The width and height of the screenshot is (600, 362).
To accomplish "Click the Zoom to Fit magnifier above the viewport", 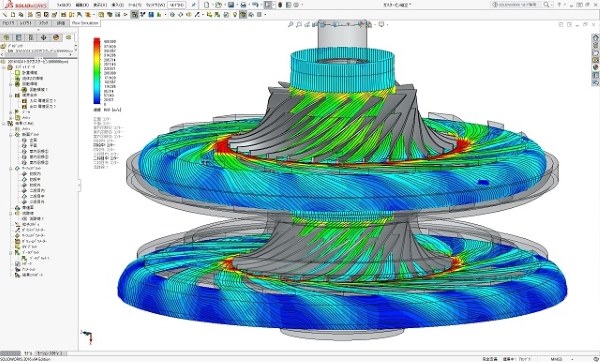I will pos(291,24).
